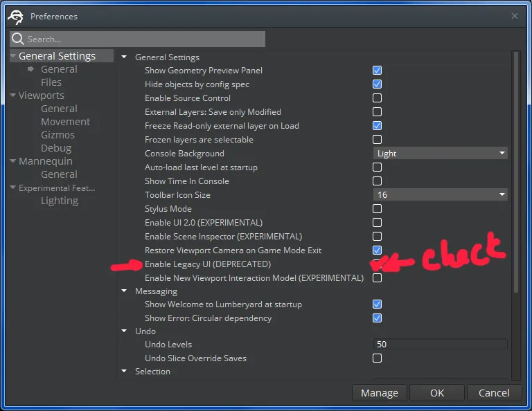Enable Stylus Mode checkbox
Viewport: 532px width, 411px height.
coord(377,209)
